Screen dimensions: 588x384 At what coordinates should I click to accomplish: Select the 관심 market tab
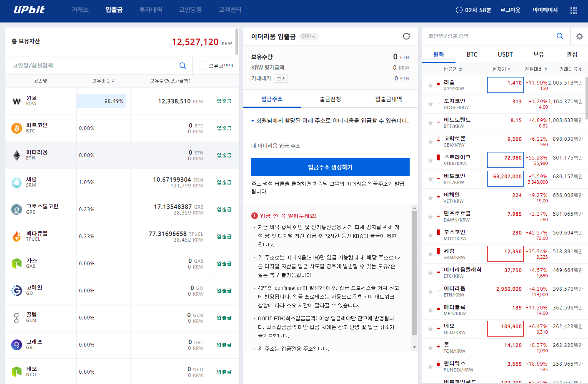point(572,55)
